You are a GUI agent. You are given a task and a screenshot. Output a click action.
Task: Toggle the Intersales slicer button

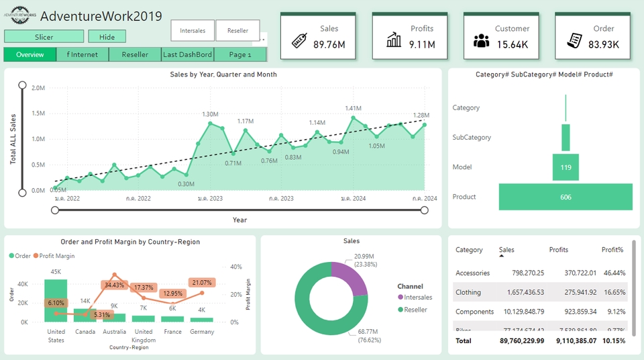click(x=193, y=31)
